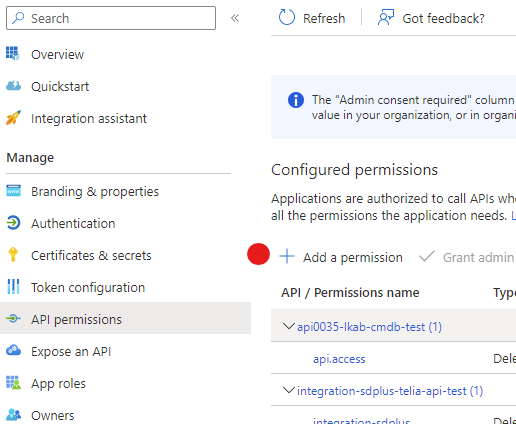The height and width of the screenshot is (424, 516).
Task: Click the Refresh label
Action: tap(324, 18)
